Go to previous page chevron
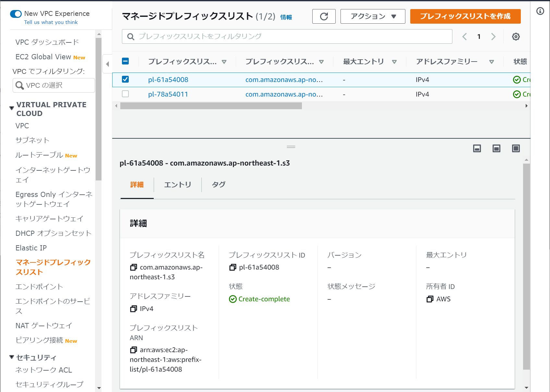Screen dimensions: 550x392 [x=464, y=37]
